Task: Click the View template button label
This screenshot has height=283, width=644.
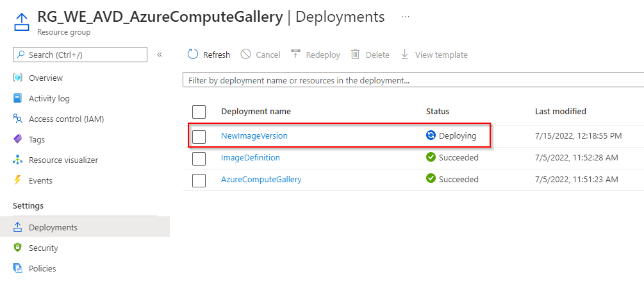Action: (x=441, y=55)
